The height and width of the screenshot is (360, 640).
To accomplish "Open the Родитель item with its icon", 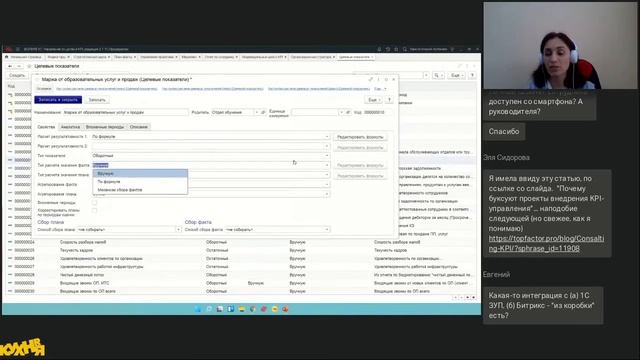I will point(263,112).
